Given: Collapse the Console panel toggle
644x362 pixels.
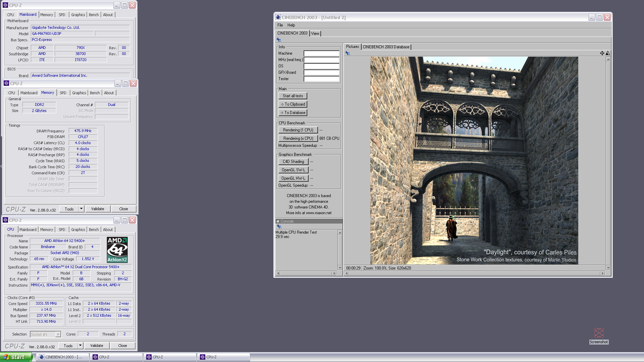Looking at the screenshot, I should pos(278,221).
